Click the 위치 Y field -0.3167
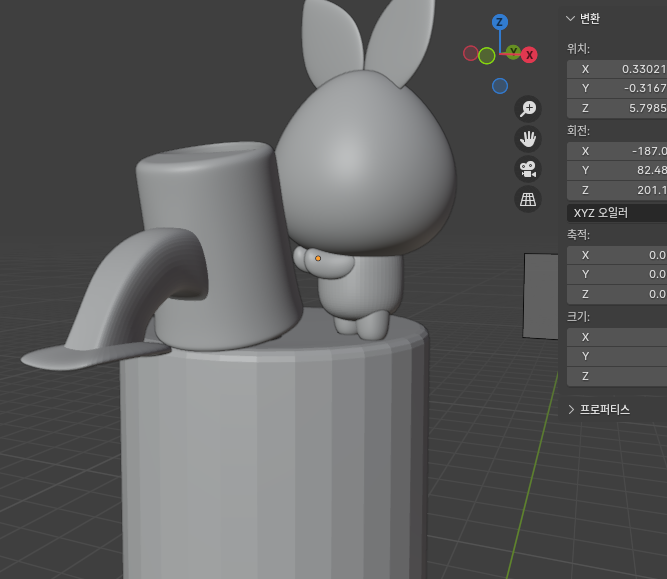This screenshot has height=579, width=667. coord(617,88)
